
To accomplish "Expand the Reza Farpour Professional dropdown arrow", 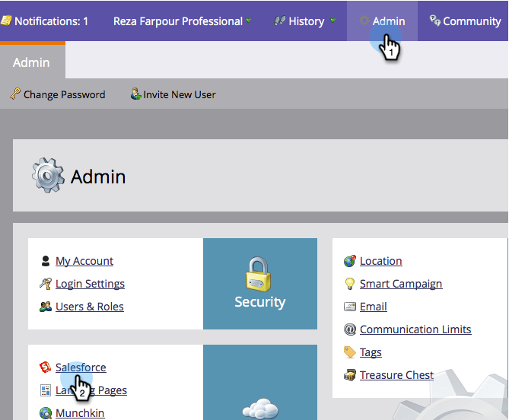I will [x=249, y=21].
